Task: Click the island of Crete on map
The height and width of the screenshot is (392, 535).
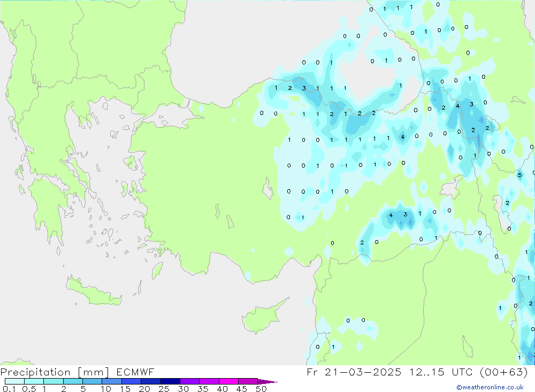Action: coord(94,291)
